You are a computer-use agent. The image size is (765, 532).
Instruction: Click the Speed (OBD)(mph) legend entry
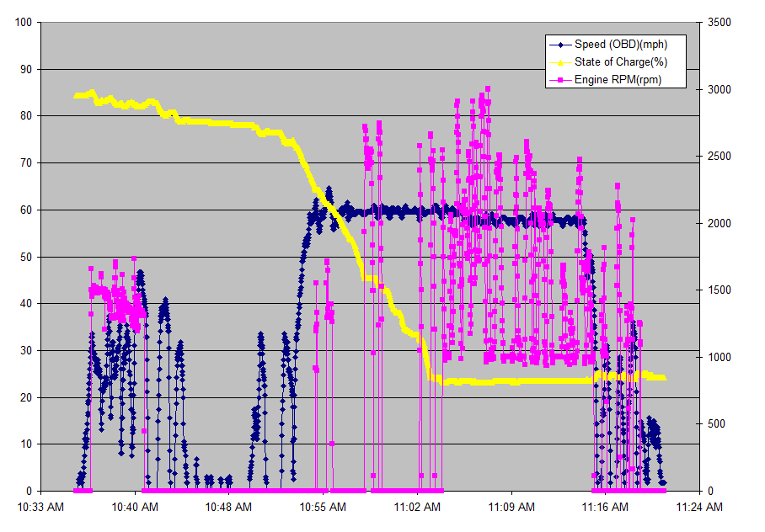(608, 45)
